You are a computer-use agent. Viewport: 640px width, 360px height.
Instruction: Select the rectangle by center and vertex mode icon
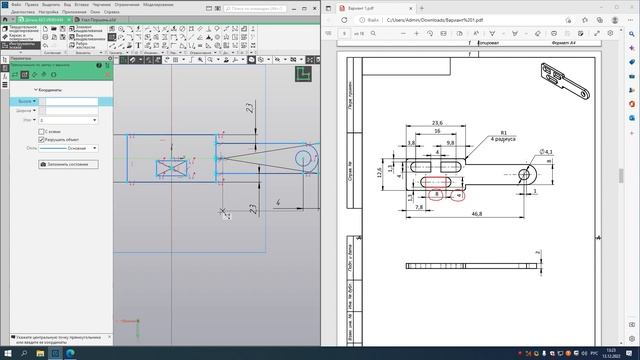pyautogui.click(x=24, y=75)
